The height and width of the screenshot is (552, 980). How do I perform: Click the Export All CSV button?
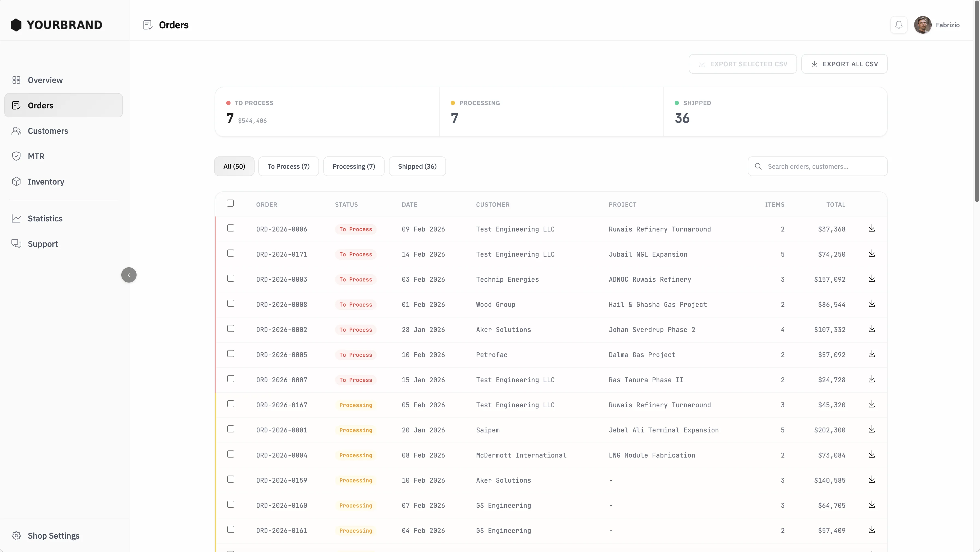(x=844, y=64)
